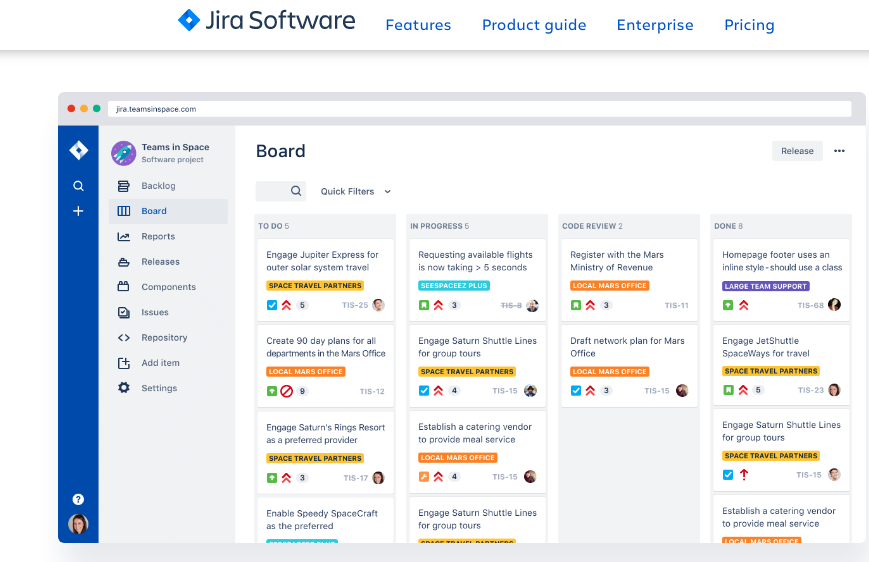Open card Engage Saturn's Rings Resort
Screen dimensions: 869x562
pyautogui.click(x=325, y=452)
